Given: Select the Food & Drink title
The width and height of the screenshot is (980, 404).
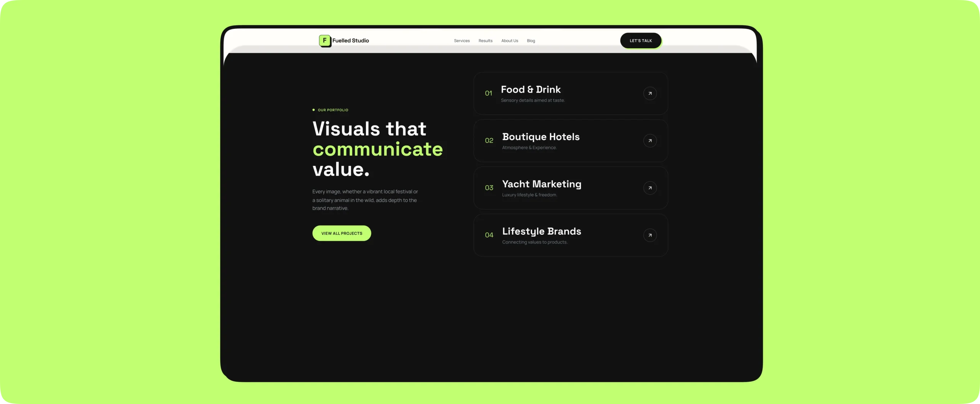Looking at the screenshot, I should (531, 90).
